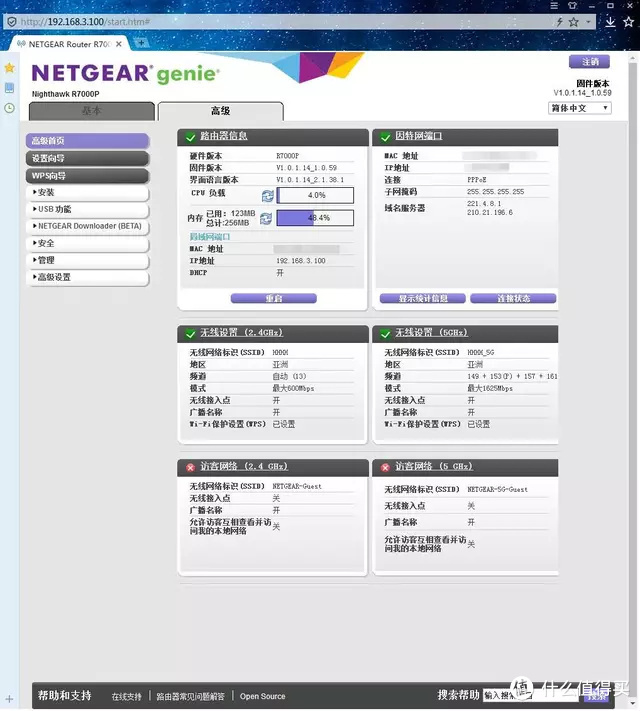Click the DNS value 221.4.8.1

point(484,204)
